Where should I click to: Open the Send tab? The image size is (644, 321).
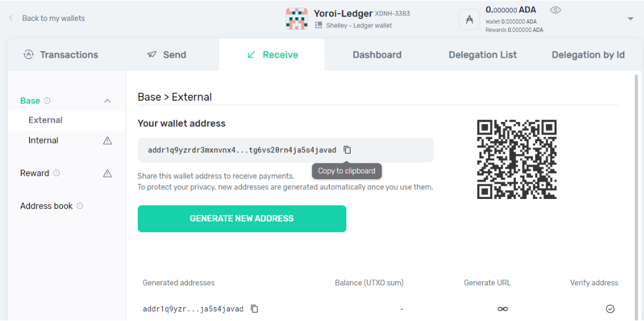click(x=166, y=55)
